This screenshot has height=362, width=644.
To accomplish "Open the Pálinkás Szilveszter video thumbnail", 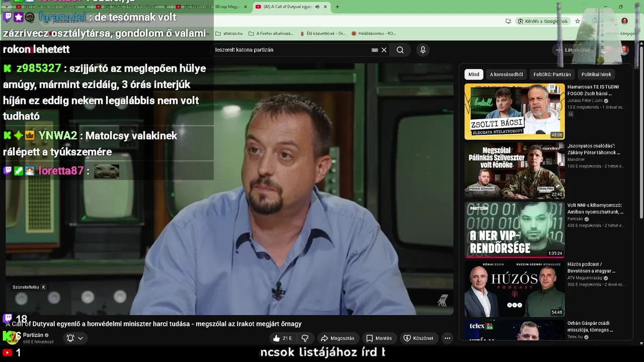I will point(514,171).
